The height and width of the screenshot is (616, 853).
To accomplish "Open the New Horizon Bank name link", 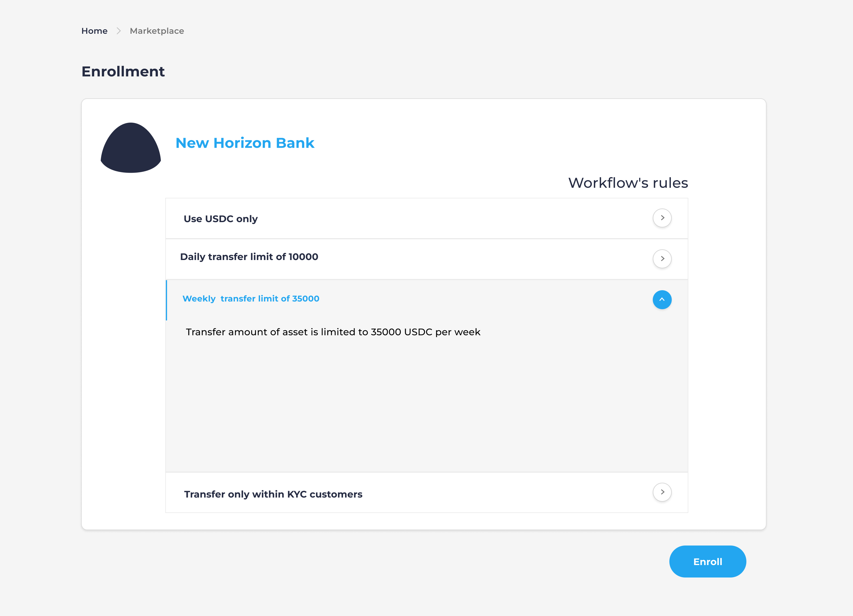I will (245, 143).
